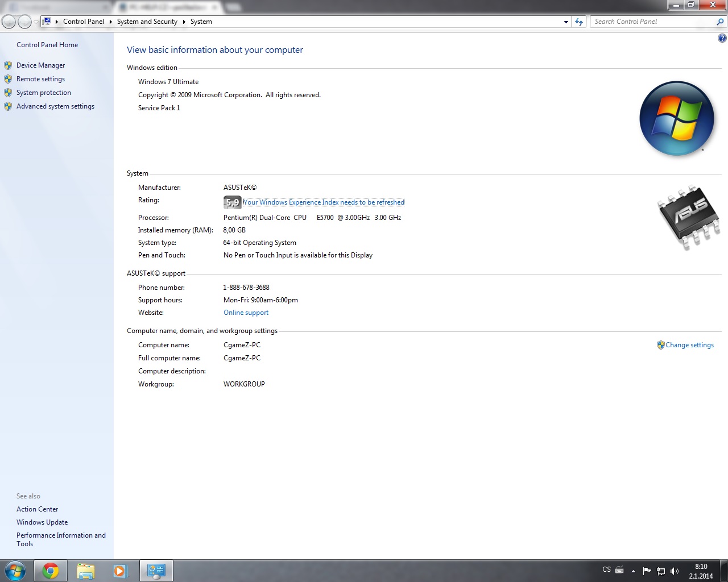Open Google Chrome from the taskbar
Screen dimensions: 728x582
coord(51,571)
